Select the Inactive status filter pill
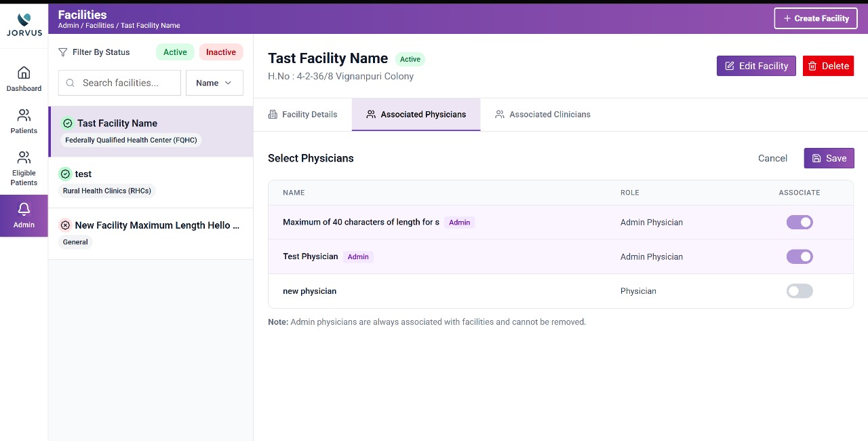This screenshot has width=868, height=441. coord(221,52)
